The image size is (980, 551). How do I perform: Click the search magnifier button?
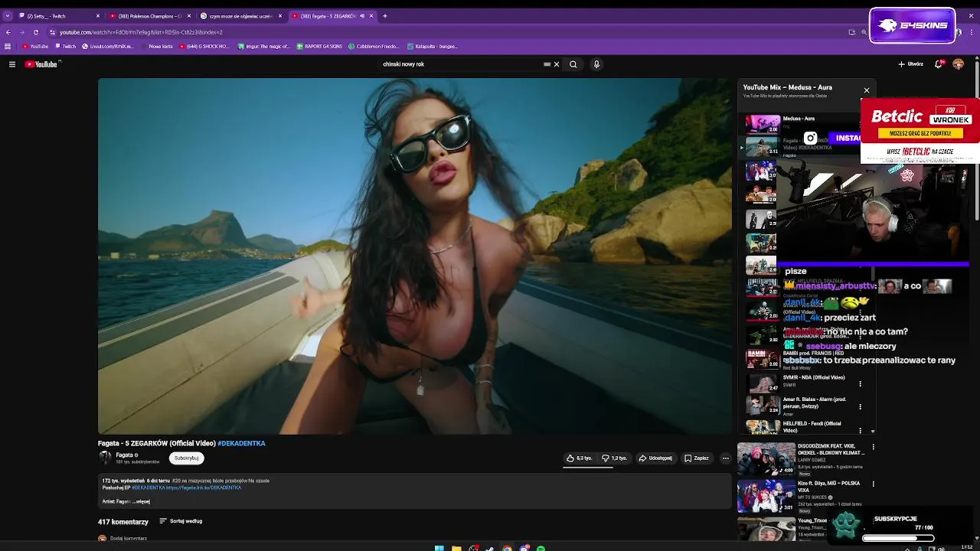click(573, 64)
